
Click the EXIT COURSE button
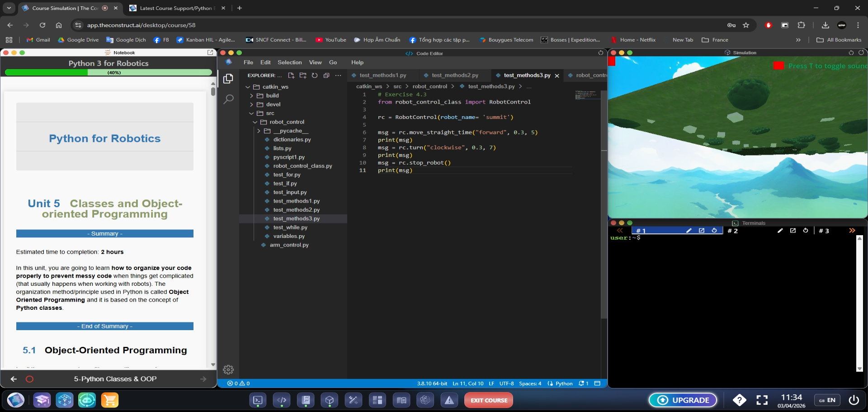click(489, 400)
